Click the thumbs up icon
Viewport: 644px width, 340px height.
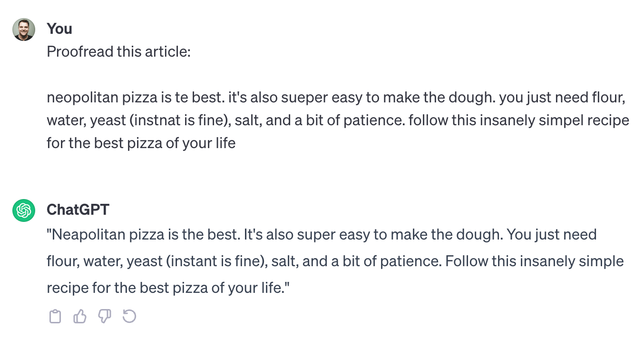(x=80, y=316)
